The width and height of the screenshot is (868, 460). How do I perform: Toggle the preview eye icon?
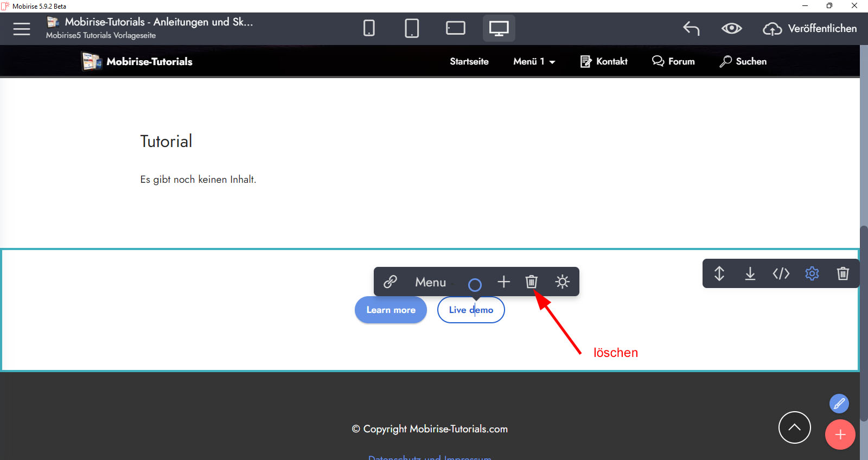[x=732, y=28]
